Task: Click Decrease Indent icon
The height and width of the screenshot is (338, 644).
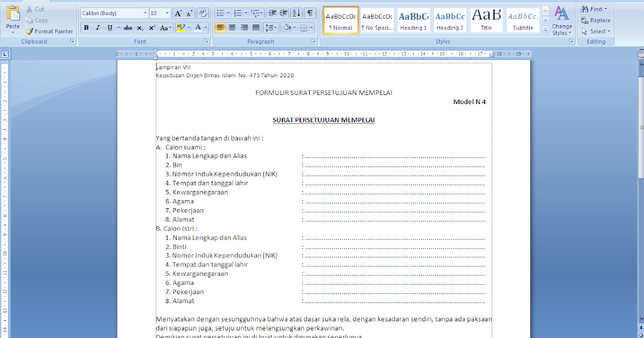Action: pos(272,13)
